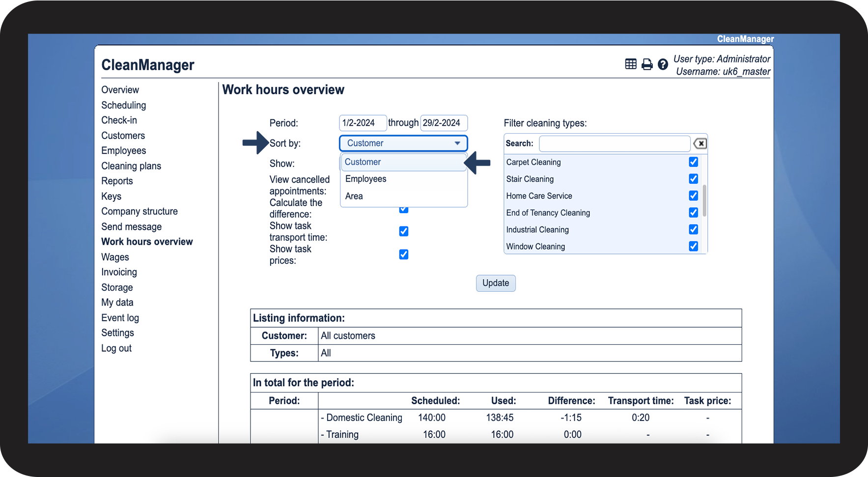
Task: Click the period start date field
Action: pos(362,123)
